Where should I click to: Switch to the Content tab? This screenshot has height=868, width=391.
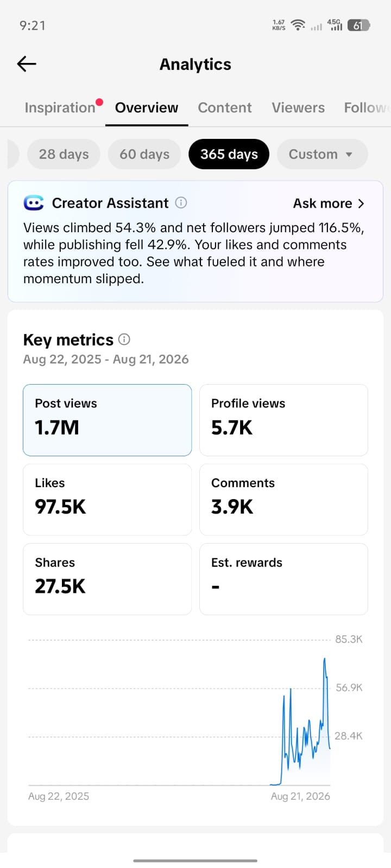click(x=225, y=107)
